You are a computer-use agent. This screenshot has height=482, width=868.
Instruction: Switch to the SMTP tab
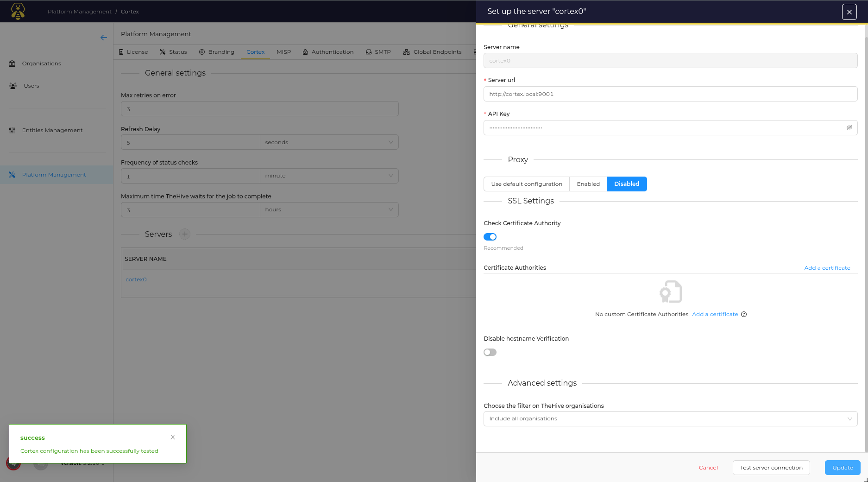378,52
